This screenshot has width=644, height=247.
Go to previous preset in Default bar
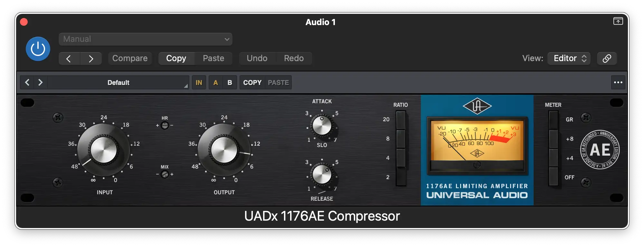(x=27, y=82)
